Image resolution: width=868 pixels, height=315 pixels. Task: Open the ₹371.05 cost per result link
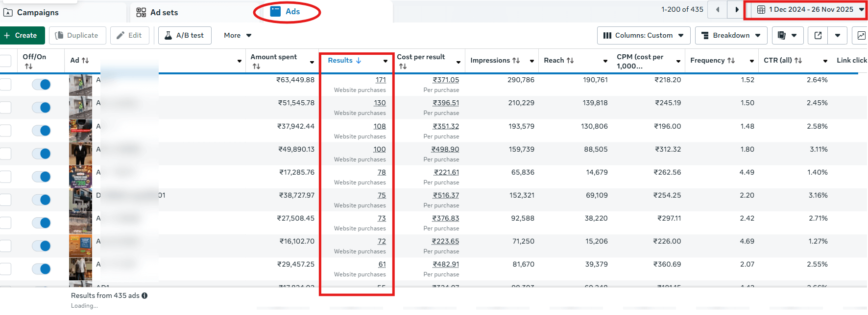(446, 80)
